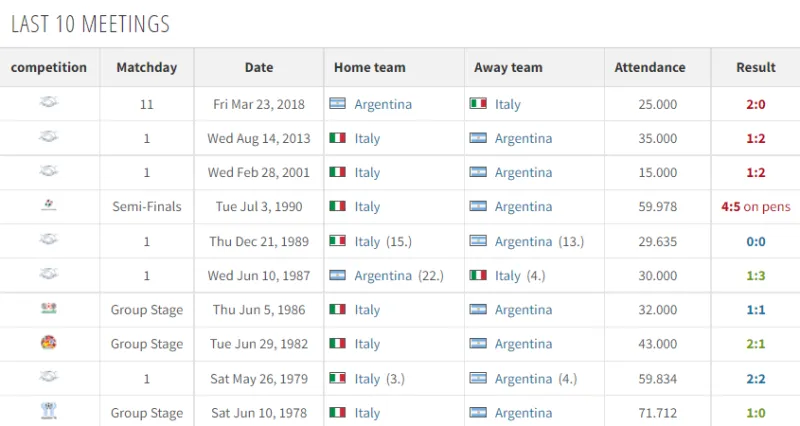800x426 pixels.
Task: Click the 71.712 attendance cell
Action: [657, 412]
